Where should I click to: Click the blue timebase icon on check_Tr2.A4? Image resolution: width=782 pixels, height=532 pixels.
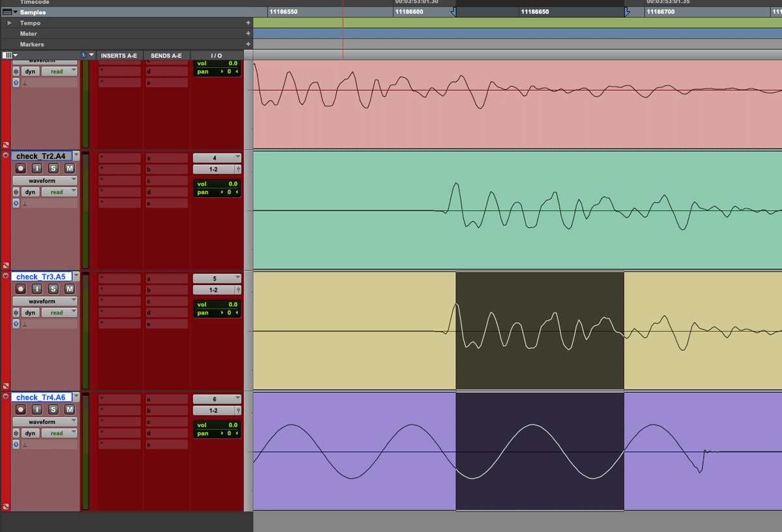(16, 203)
